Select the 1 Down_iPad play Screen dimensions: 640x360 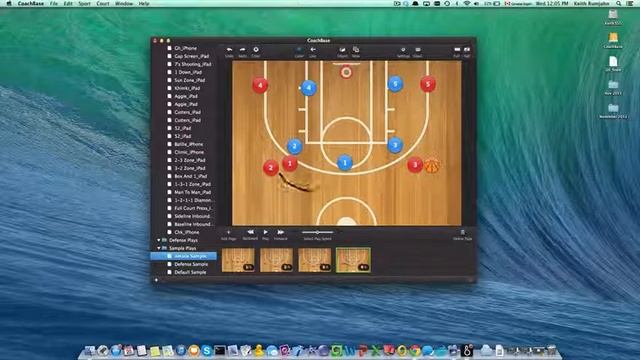[187, 72]
